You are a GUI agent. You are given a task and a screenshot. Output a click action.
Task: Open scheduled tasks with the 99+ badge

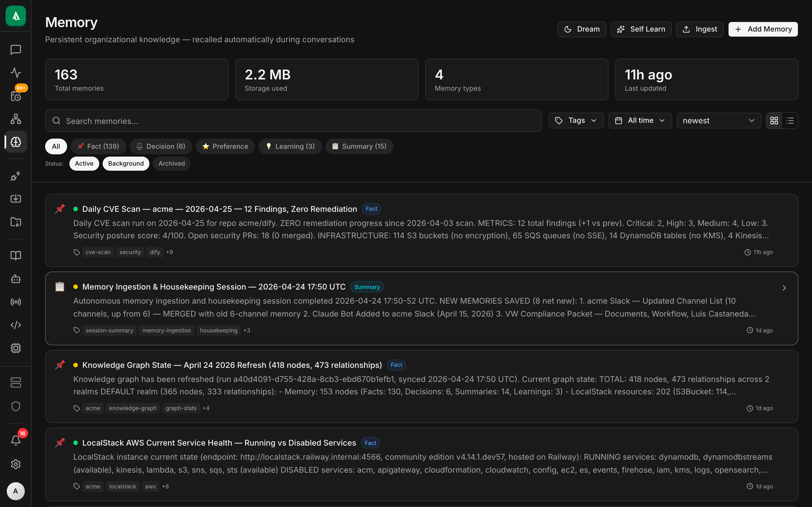pyautogui.click(x=16, y=96)
